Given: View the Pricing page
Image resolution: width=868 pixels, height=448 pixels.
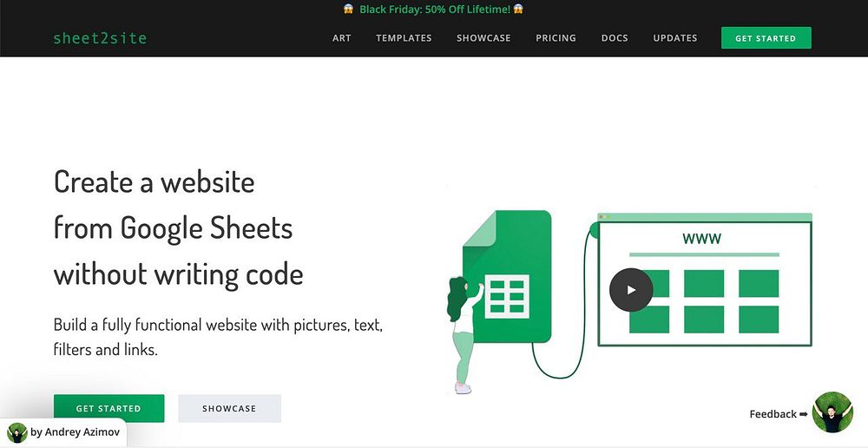Looking at the screenshot, I should click(556, 38).
